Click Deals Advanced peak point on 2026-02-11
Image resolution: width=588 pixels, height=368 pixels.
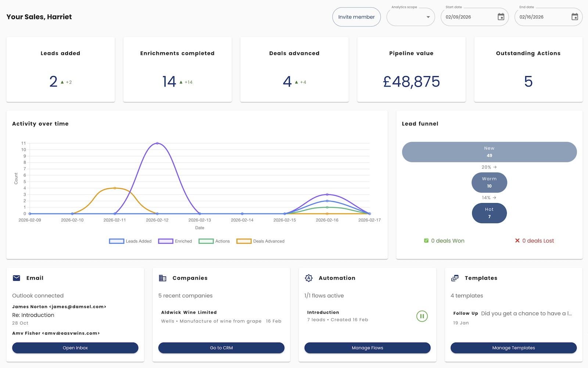115,188
